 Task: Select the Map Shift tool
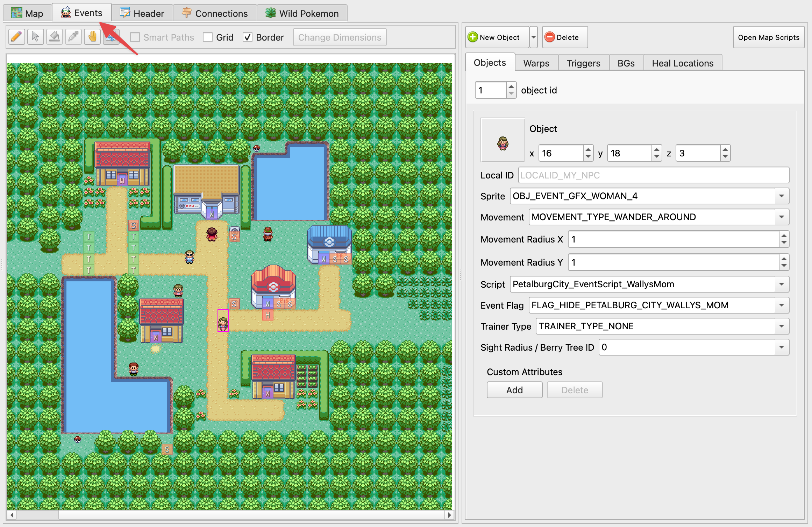(111, 37)
